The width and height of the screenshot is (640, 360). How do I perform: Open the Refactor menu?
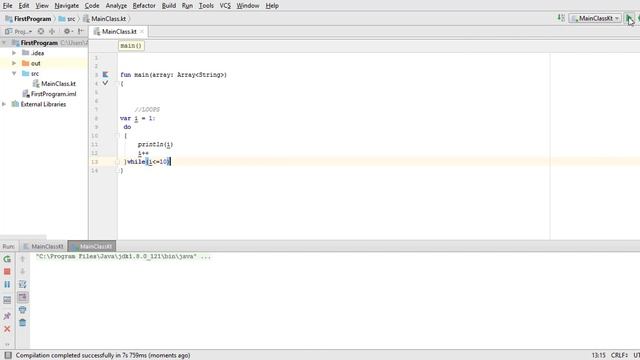(x=144, y=6)
